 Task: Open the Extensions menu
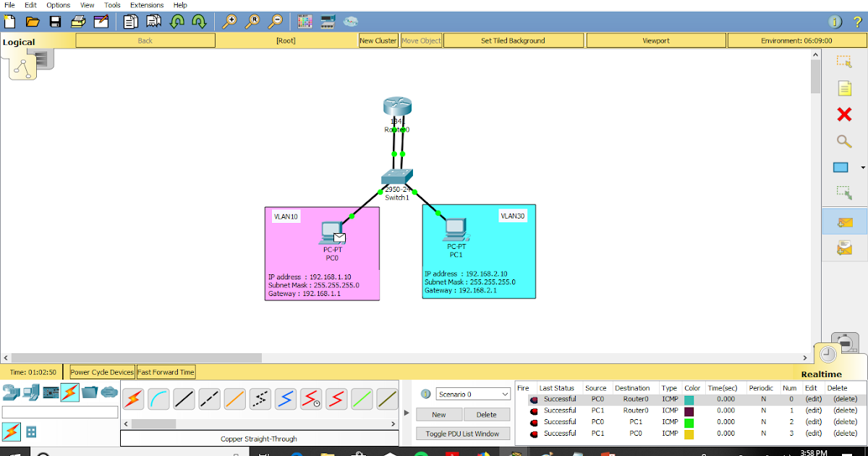(147, 5)
